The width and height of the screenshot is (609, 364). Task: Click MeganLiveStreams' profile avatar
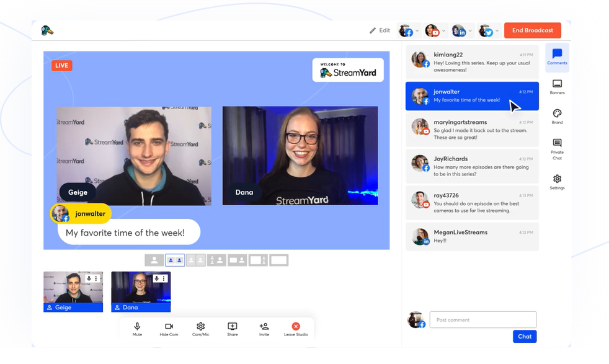tap(420, 237)
